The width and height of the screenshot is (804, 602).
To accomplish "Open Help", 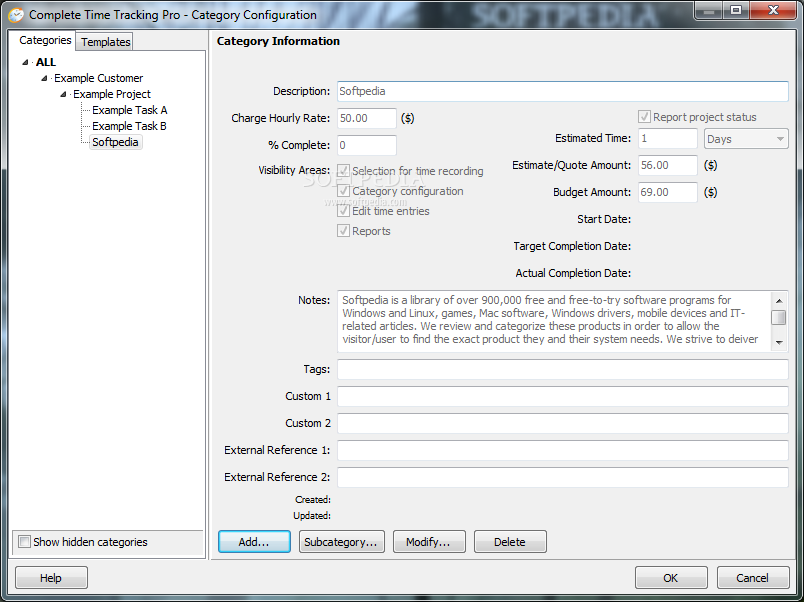I will (51, 578).
